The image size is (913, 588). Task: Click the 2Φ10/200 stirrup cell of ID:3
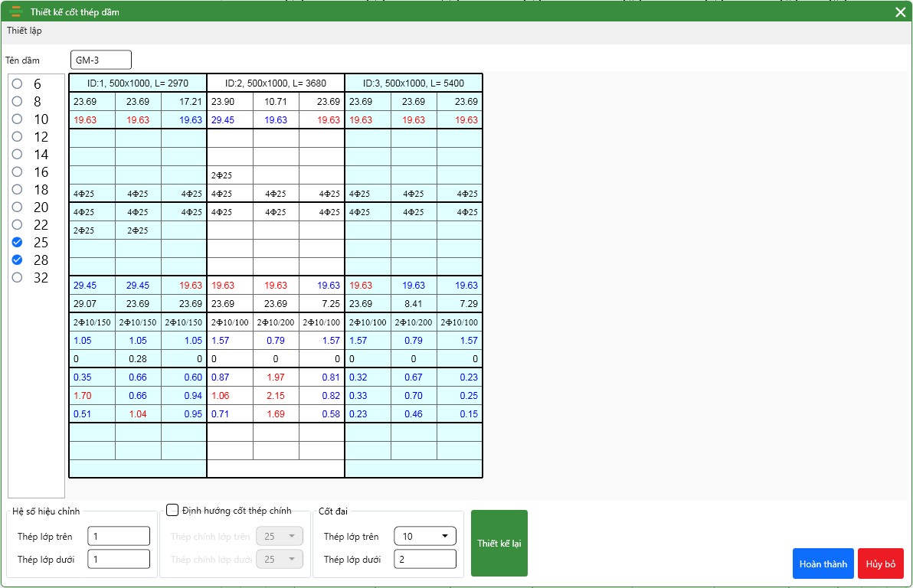tap(414, 322)
